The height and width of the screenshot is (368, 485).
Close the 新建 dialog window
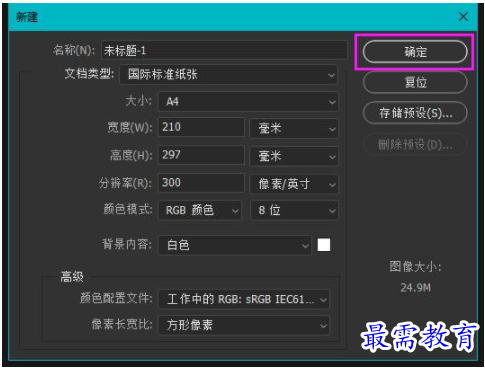tap(463, 16)
